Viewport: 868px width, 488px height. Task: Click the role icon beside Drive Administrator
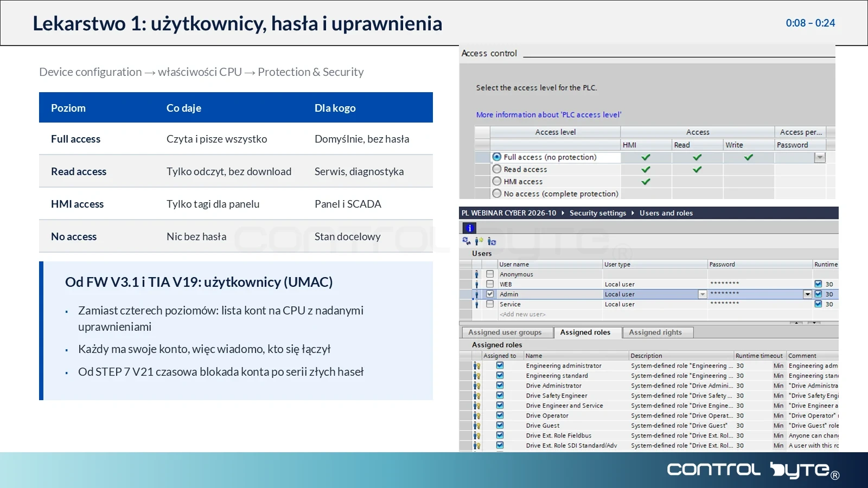coord(477,386)
